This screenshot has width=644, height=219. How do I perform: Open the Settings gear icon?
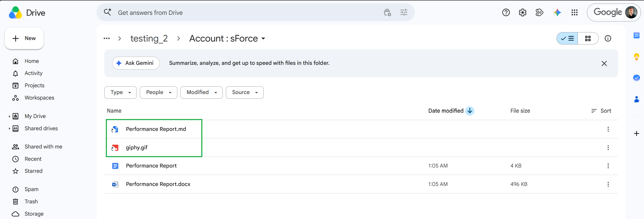coord(522,12)
